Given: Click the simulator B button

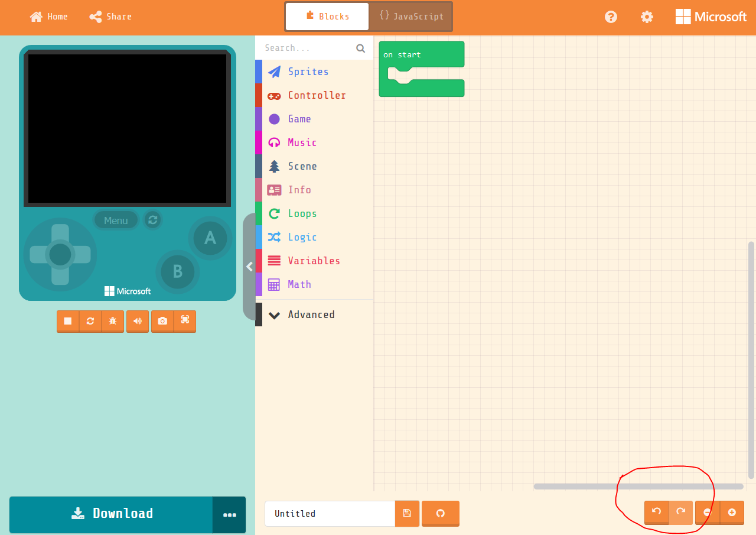Looking at the screenshot, I should point(177,272).
